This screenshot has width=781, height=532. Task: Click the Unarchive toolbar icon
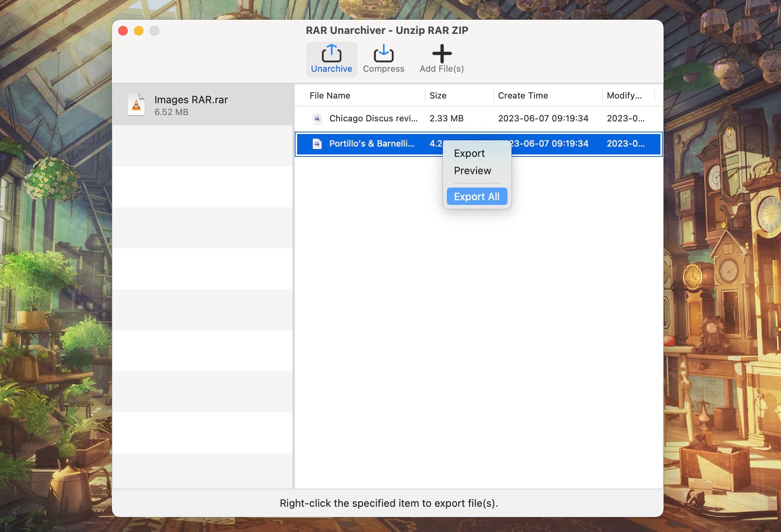[331, 54]
